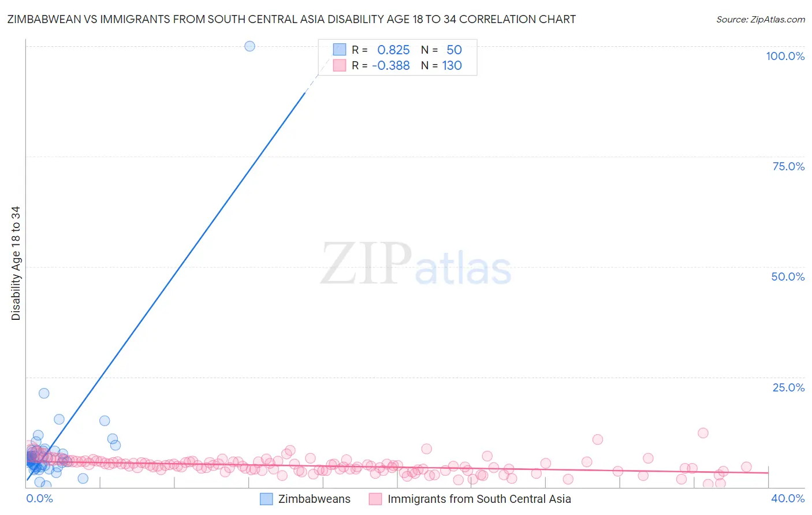Image resolution: width=812 pixels, height=515 pixels.
Task: Click the pink Immigrants legend swatch
Action: [375, 499]
